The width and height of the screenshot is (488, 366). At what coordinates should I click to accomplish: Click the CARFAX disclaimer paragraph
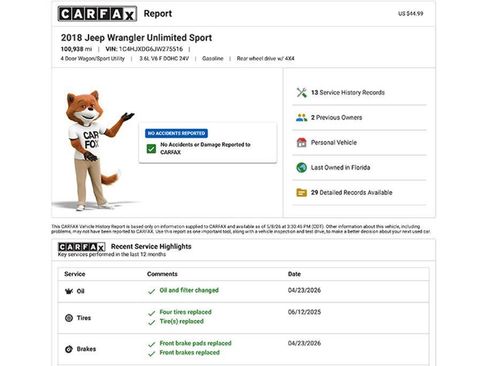click(241, 229)
